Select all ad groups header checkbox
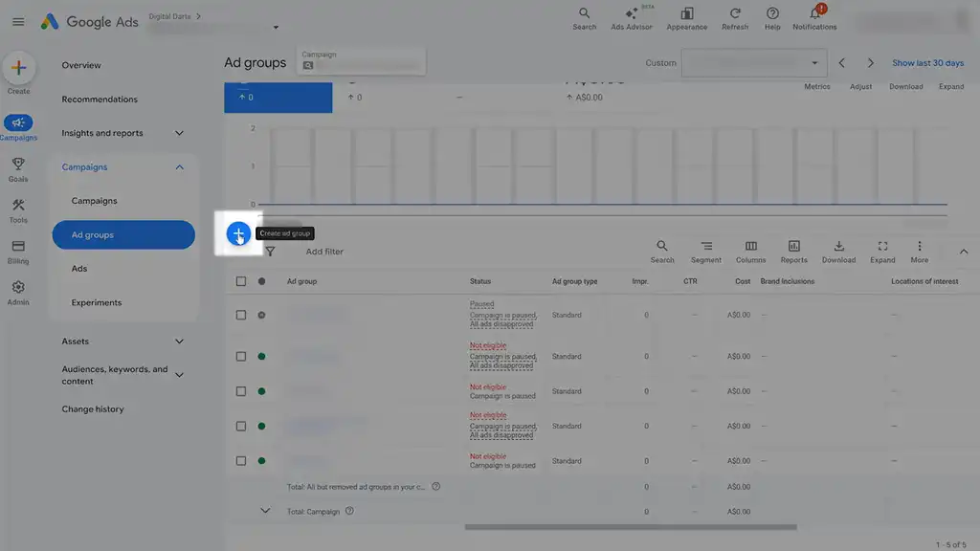This screenshot has height=551, width=980. 240,281
